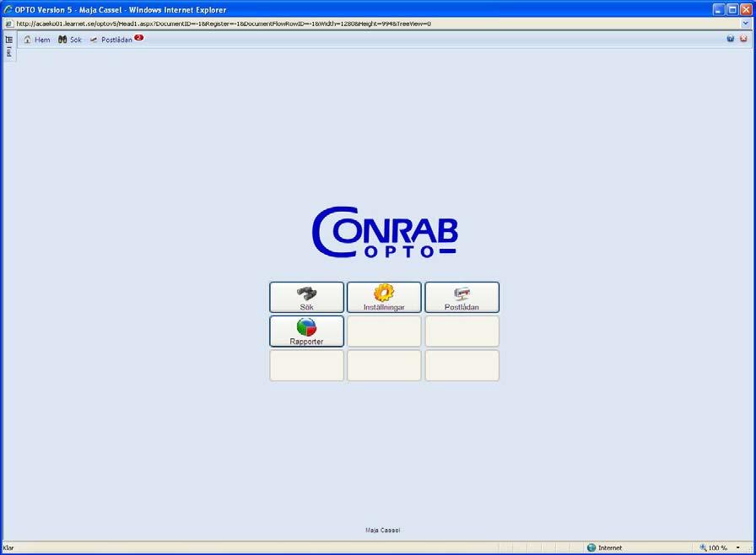Click the page icon in the address bar

click(8, 24)
